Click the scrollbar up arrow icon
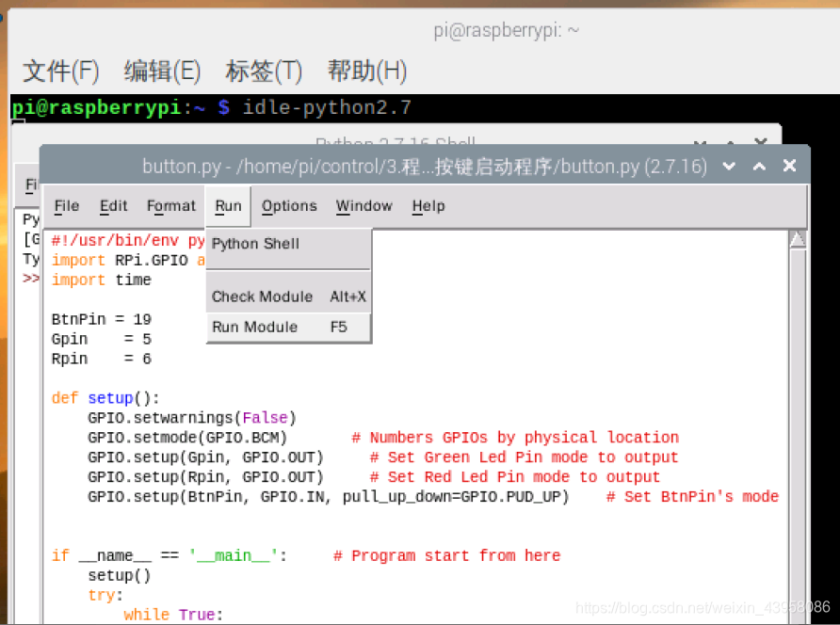This screenshot has height=625, width=840. [798, 238]
